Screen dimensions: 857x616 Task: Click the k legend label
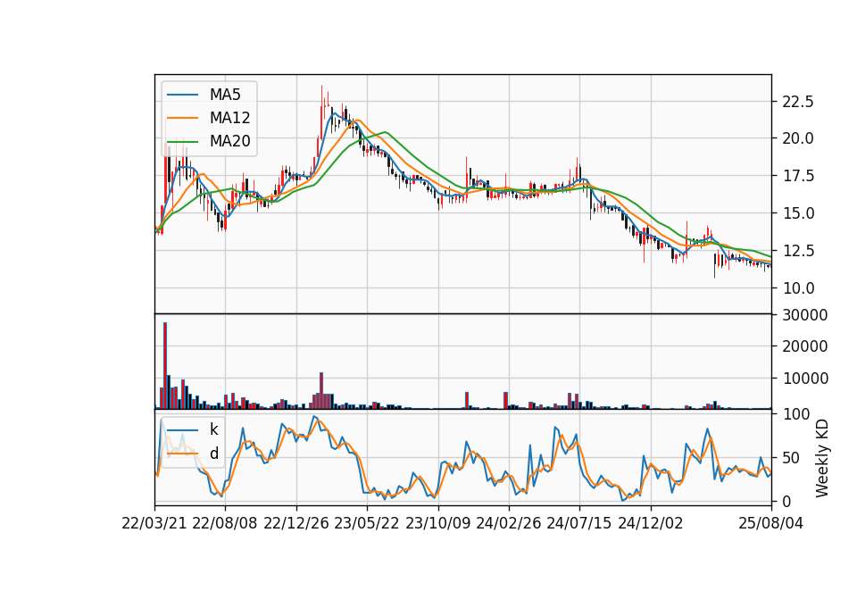pyautogui.click(x=213, y=429)
